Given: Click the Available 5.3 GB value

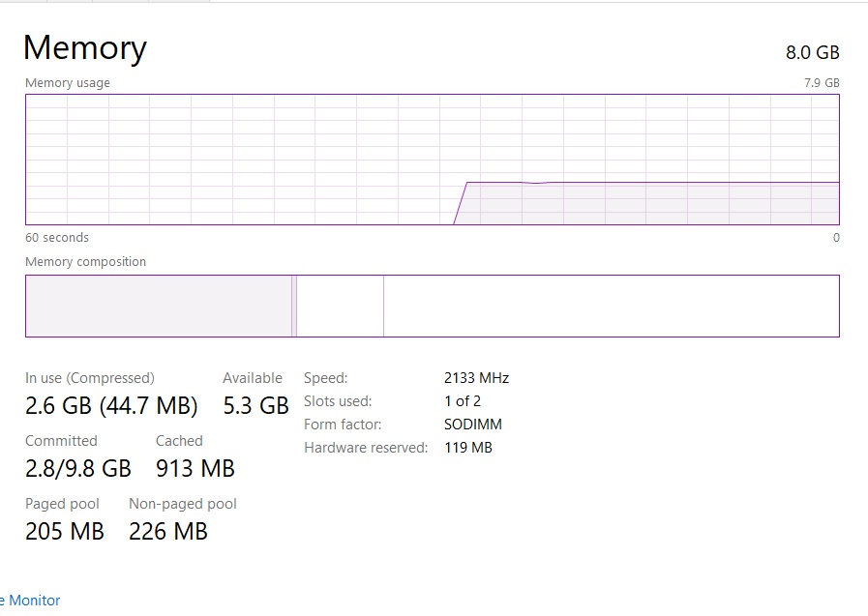Looking at the screenshot, I should click(255, 405).
